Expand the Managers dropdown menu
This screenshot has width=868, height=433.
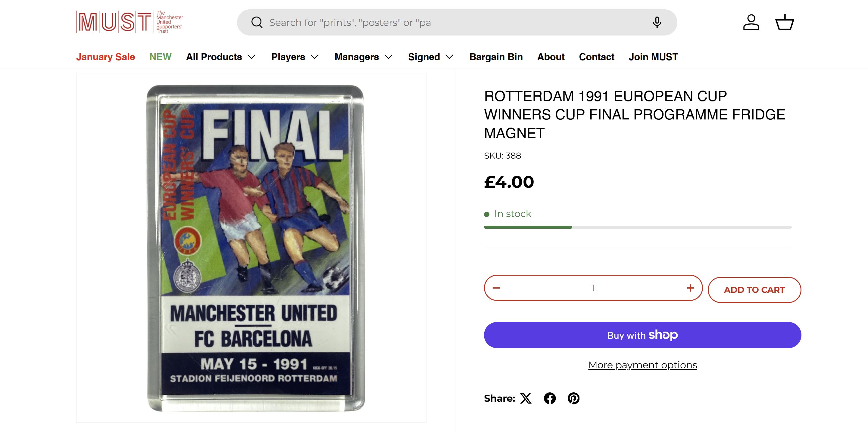click(363, 57)
